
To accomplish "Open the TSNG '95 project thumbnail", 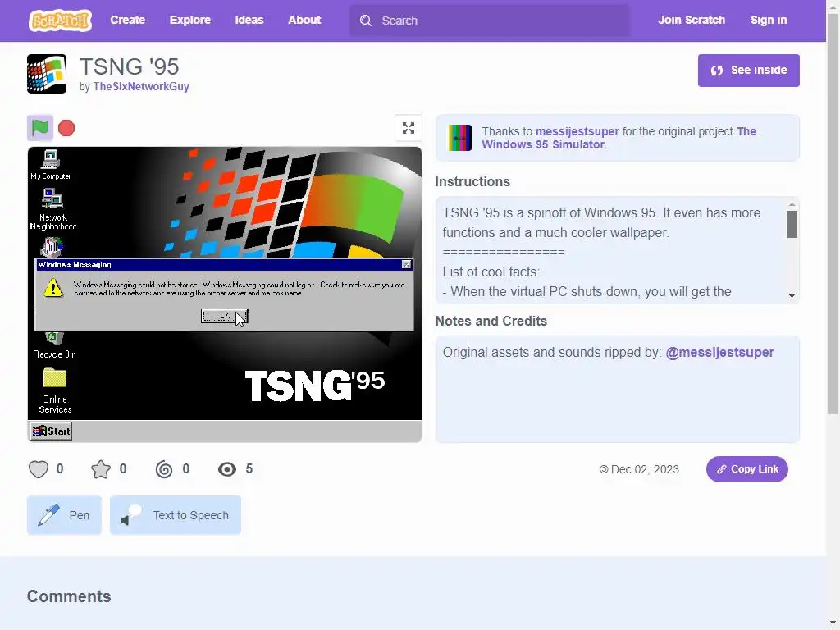I will (x=47, y=74).
